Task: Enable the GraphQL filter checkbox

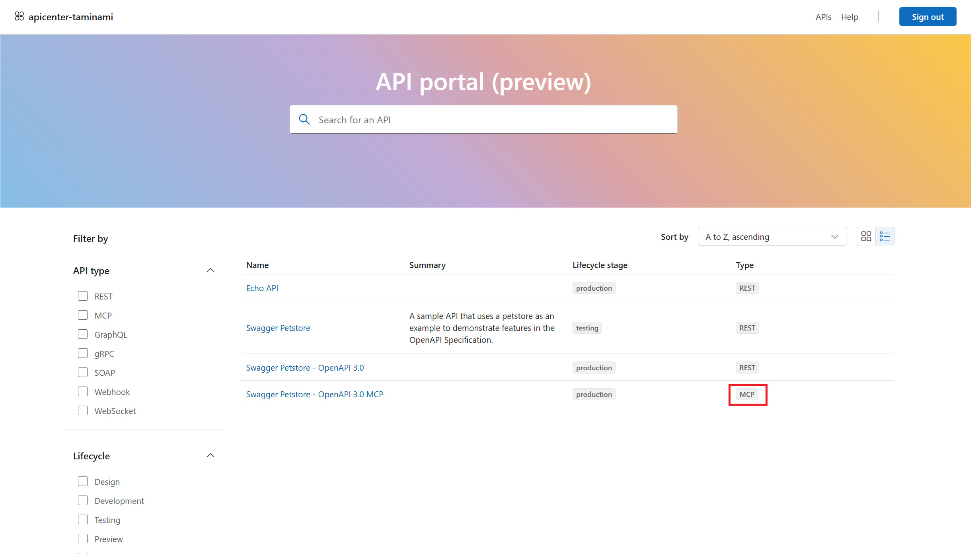Action: (83, 334)
